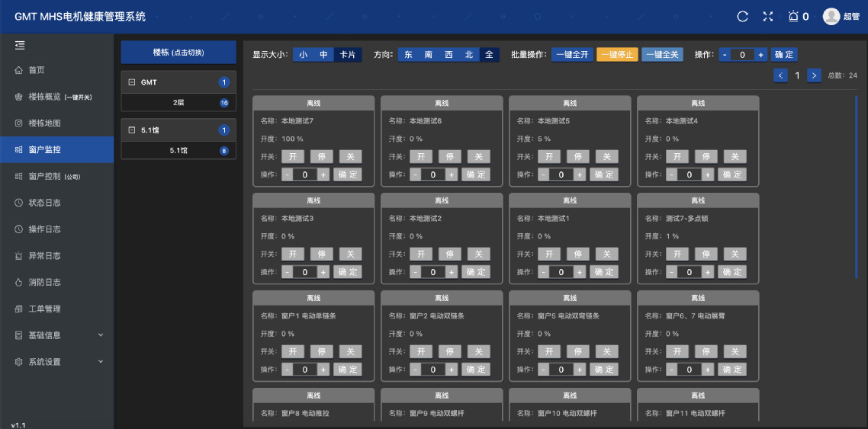Screen dimensions: 868x429
Task: Toggle fullscreen mode icon
Action: point(768,17)
